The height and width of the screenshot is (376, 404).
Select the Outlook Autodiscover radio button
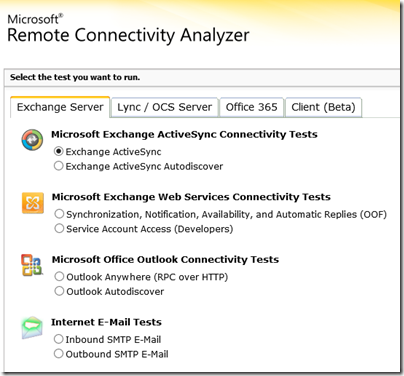click(59, 291)
